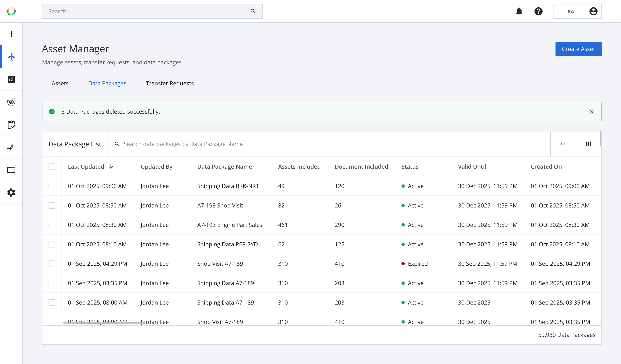Image resolution: width=621 pixels, height=364 pixels.
Task: Open the help question mark icon
Action: coord(539,11)
